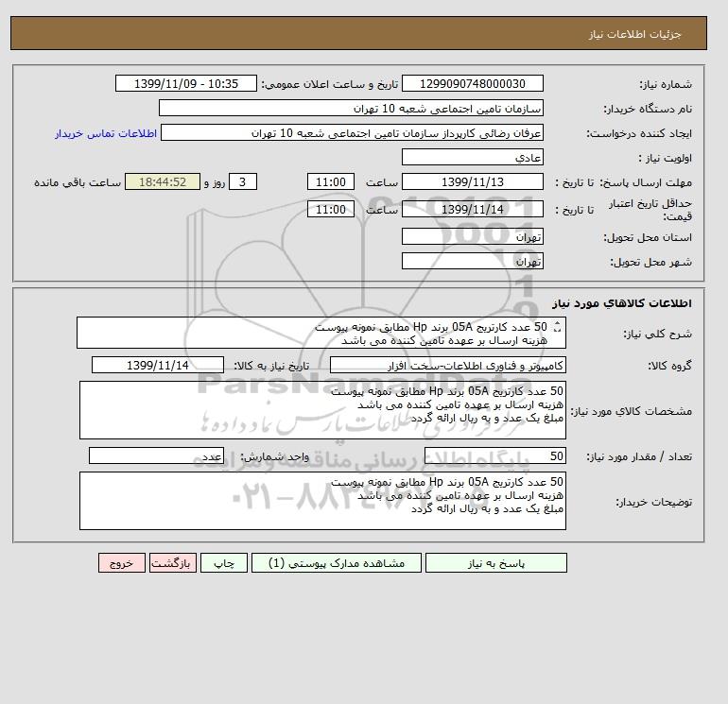Click the announcement date field 1399/11/09 - 10:35

[185, 83]
